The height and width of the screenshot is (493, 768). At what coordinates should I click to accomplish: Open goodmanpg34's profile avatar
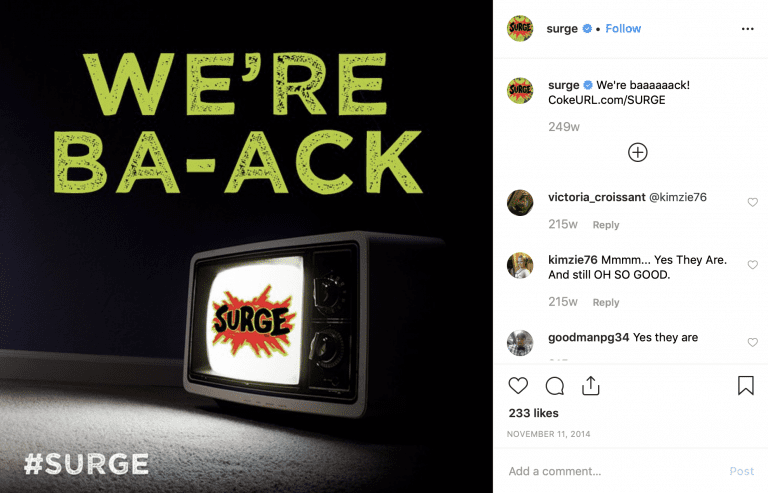pos(520,343)
